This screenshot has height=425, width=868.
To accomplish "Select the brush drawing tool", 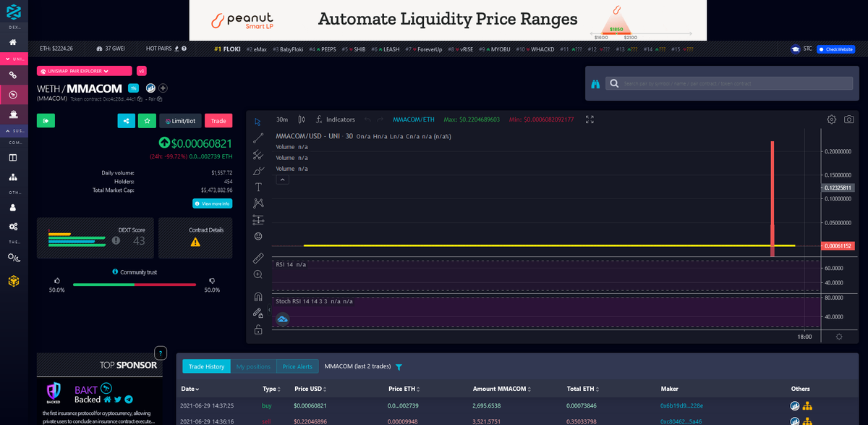I will pyautogui.click(x=258, y=171).
